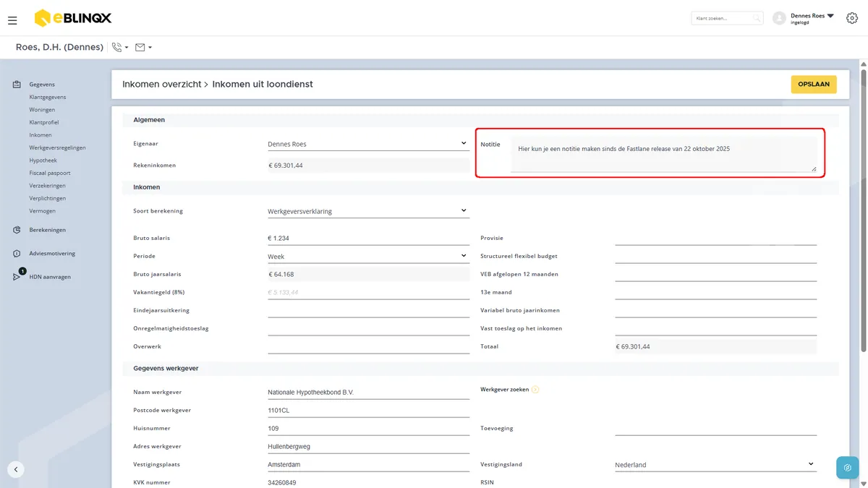Open the Soort berekening dropdown

pos(368,211)
